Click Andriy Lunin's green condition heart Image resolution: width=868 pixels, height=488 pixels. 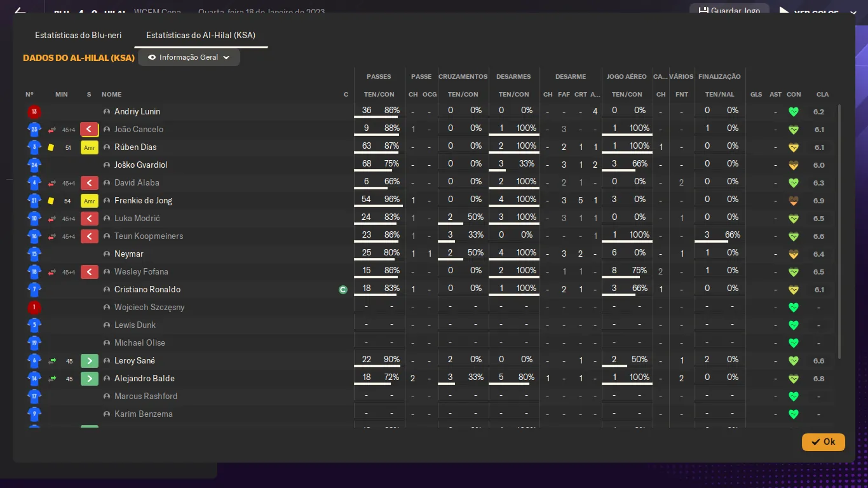click(793, 112)
